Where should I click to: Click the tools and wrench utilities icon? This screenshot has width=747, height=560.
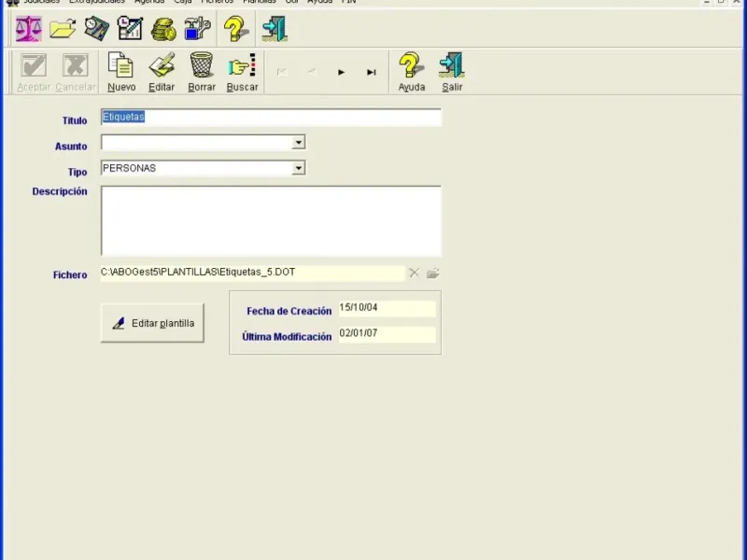(197, 29)
